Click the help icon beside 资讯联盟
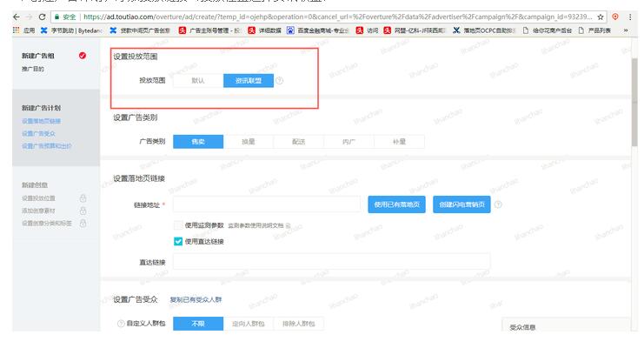Screen dimensions: 644x355 click(x=280, y=81)
